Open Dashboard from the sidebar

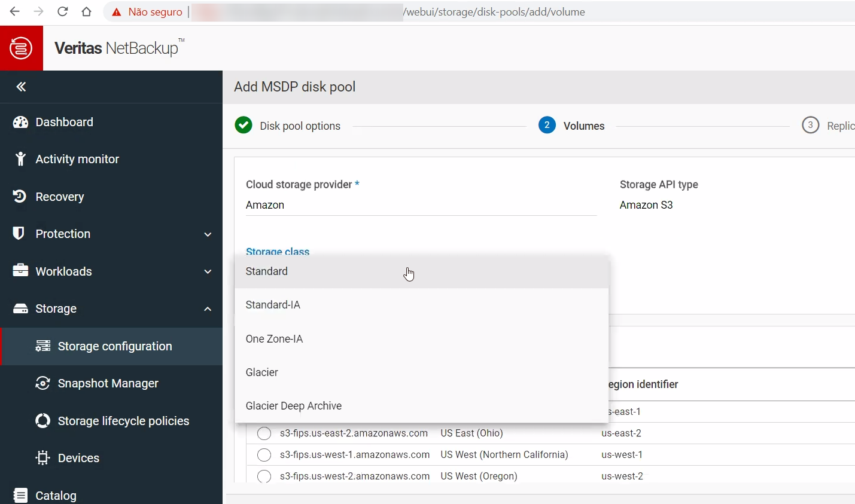(x=64, y=122)
